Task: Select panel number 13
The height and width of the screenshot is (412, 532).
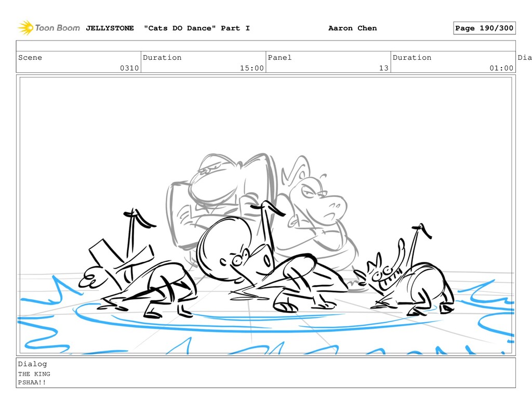Action: (x=384, y=68)
